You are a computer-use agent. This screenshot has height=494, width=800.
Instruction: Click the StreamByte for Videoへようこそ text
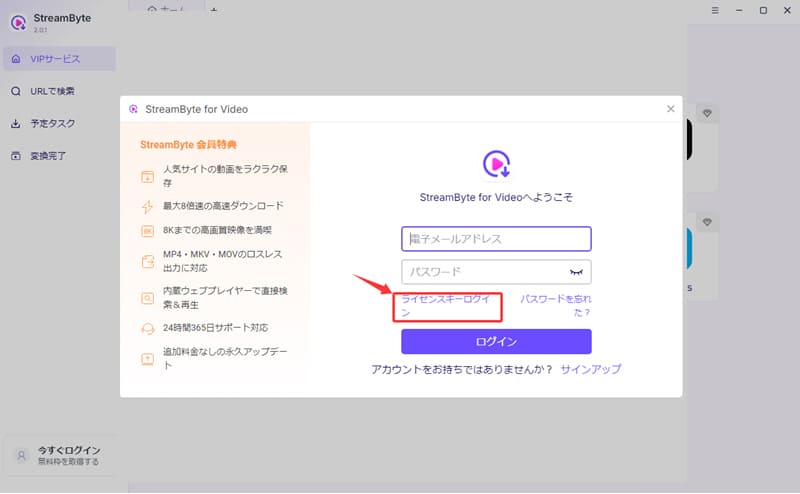496,197
